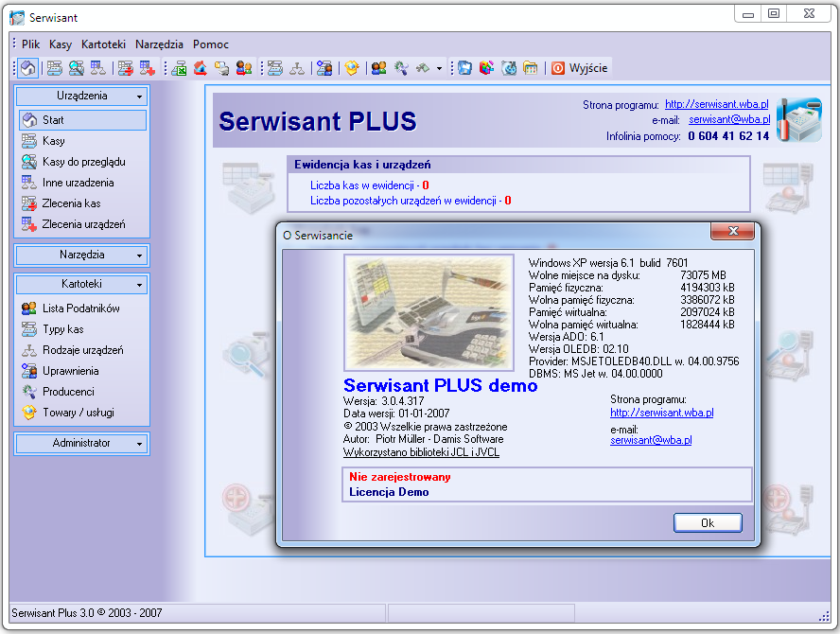Click toolbar icon for Zlecenia urządzeń

[x=148, y=68]
